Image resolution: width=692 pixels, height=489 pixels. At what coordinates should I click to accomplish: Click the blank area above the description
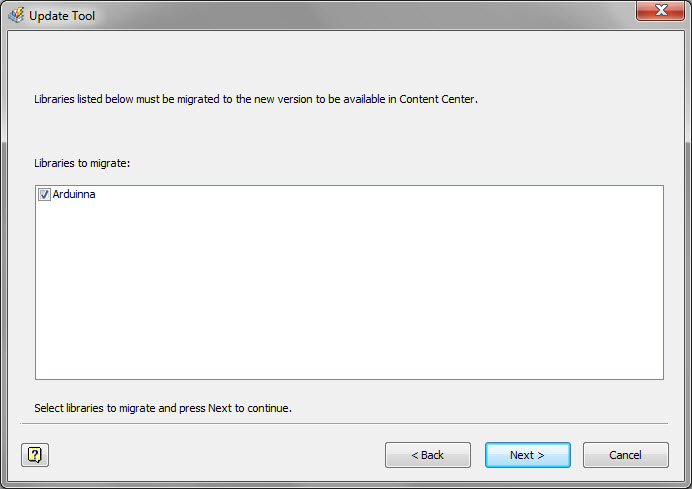coord(344,62)
